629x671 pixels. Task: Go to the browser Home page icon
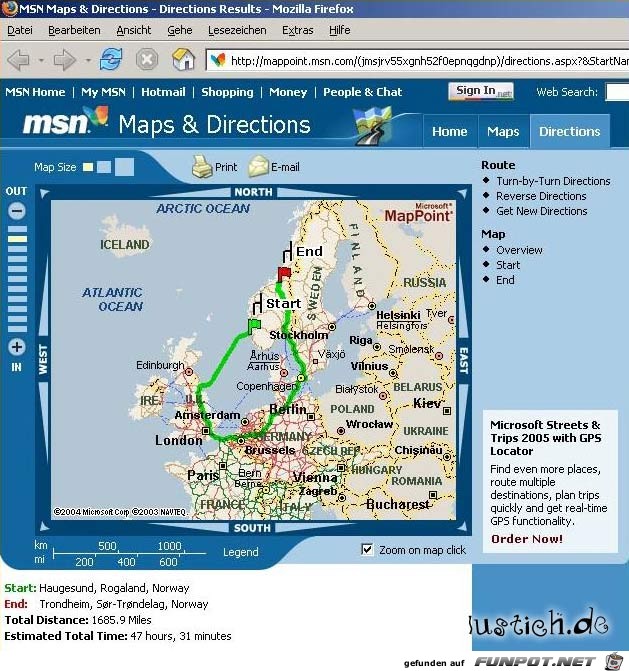pos(184,59)
